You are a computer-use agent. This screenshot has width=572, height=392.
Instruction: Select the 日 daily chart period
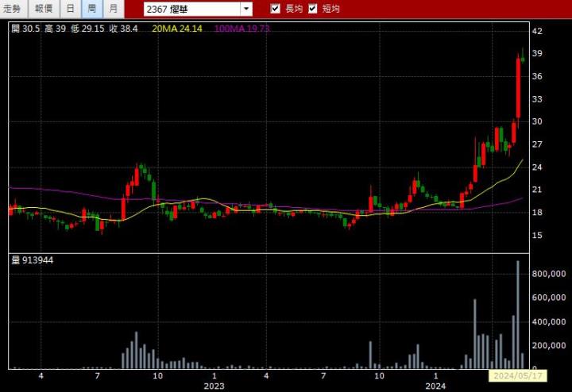point(71,9)
